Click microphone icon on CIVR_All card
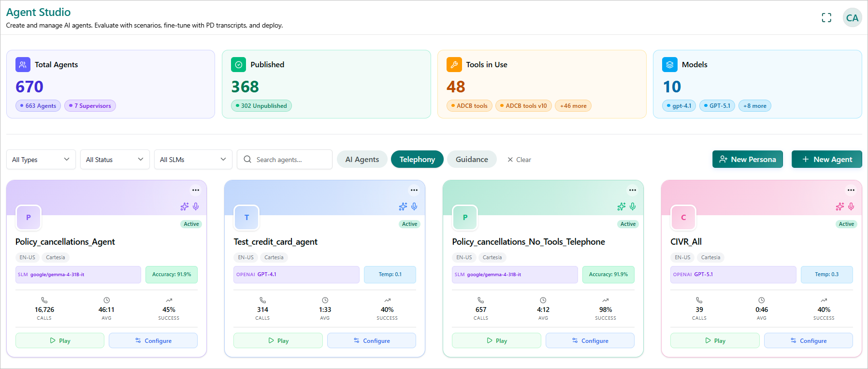 point(851,207)
